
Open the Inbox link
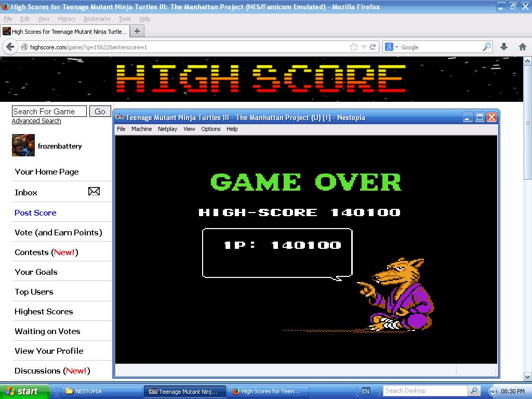tap(26, 192)
